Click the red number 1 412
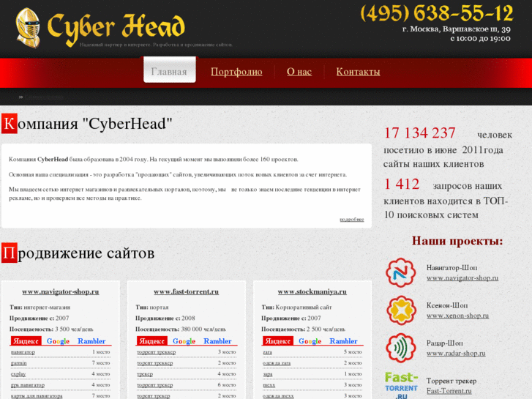The width and height of the screenshot is (532, 399). click(x=402, y=184)
